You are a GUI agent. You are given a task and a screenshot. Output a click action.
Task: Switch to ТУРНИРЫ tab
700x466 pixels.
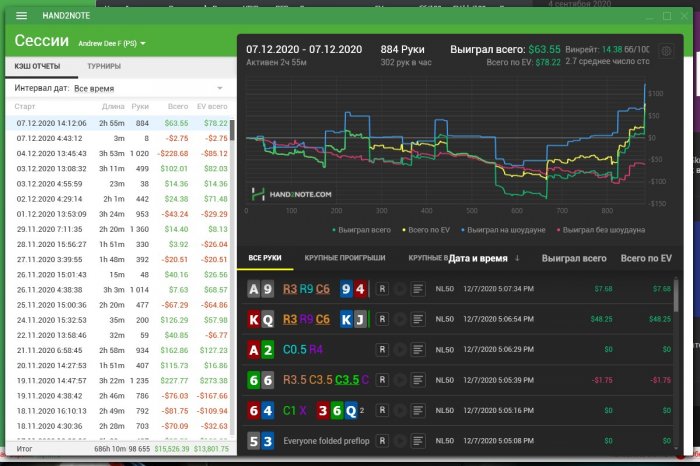click(104, 66)
